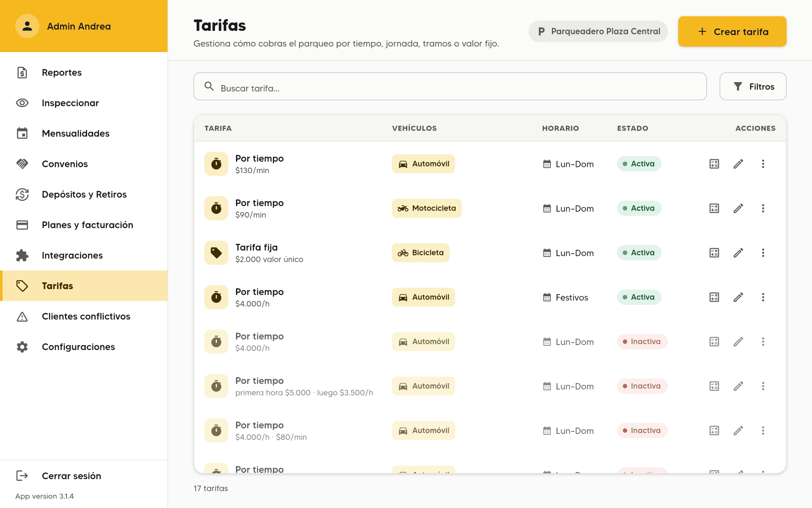
Task: Click the VEHÍCULOS column header
Action: (414, 128)
